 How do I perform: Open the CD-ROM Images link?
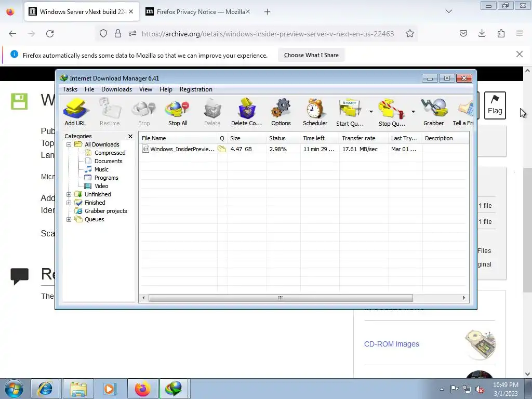pyautogui.click(x=392, y=344)
